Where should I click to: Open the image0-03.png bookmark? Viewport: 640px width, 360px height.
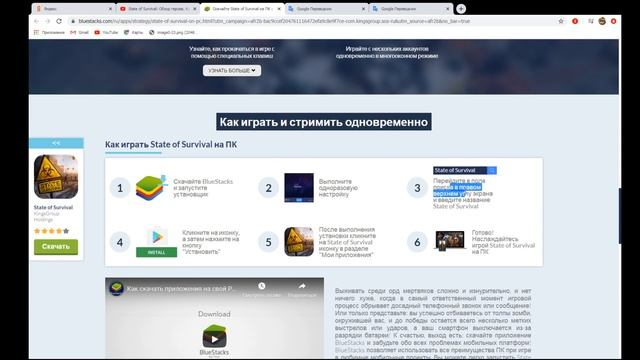click(172, 32)
